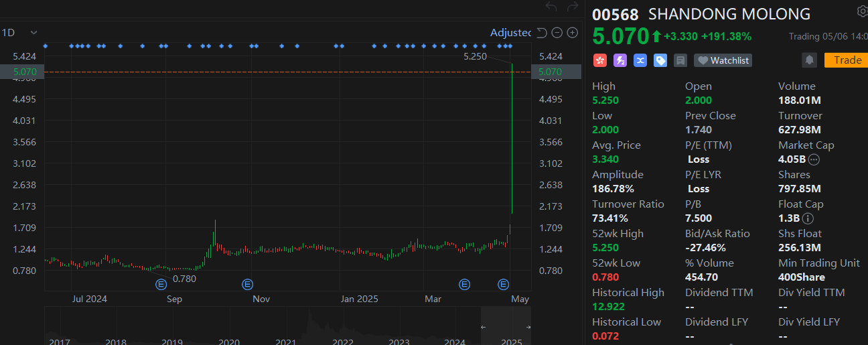The image size is (868, 345).
Task: Click the +3.330 price change value
Action: pyautogui.click(x=681, y=36)
